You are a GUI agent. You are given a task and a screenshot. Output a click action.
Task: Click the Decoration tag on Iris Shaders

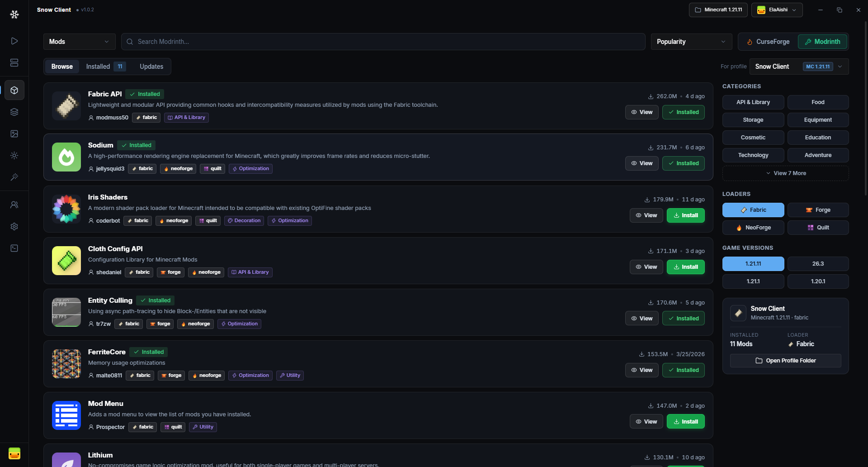(x=244, y=221)
